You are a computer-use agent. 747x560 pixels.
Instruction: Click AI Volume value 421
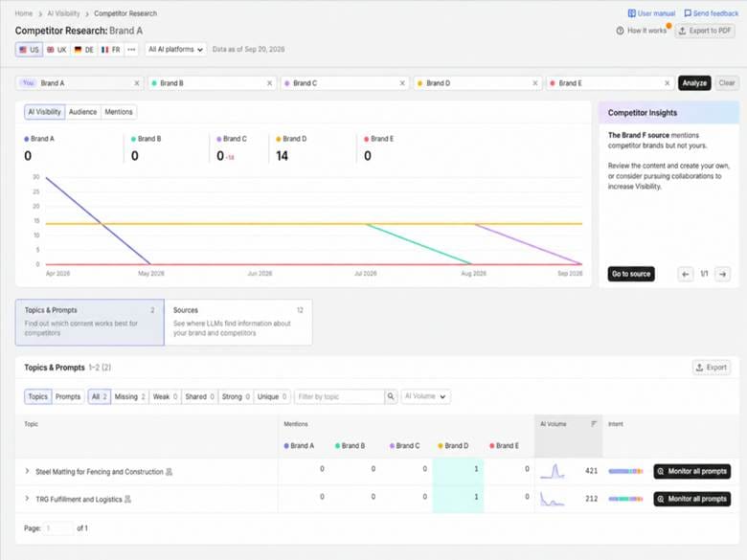pyautogui.click(x=591, y=471)
